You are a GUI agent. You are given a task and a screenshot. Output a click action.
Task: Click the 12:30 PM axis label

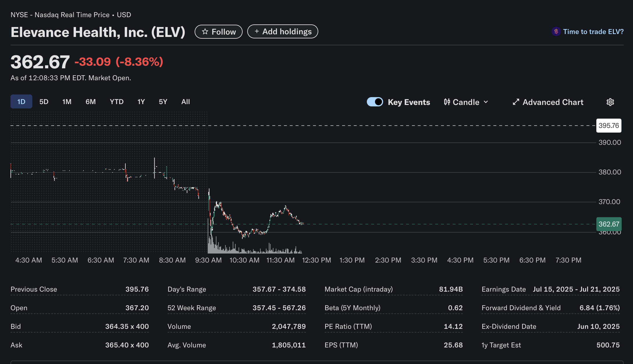coord(316,260)
